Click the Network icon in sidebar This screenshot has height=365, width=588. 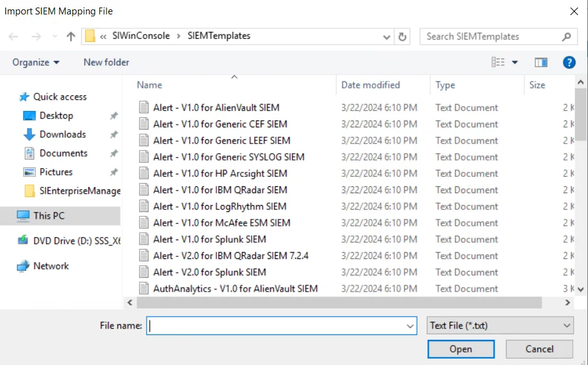pyautogui.click(x=23, y=266)
